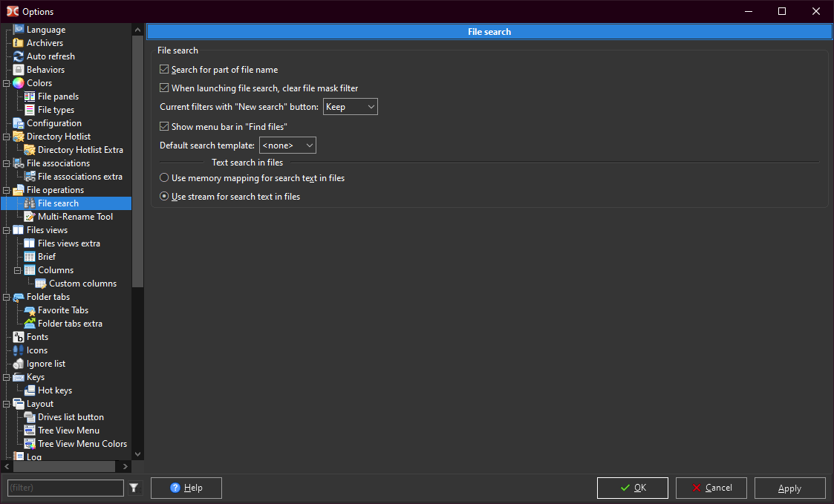Toggle Show menu bar in Find files
This screenshot has height=504, width=834.
click(165, 127)
